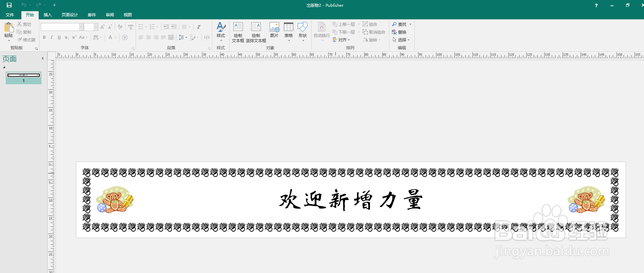Screen dimensions: 644x273
Task: Open the File (文件) tab
Action: 10,15
